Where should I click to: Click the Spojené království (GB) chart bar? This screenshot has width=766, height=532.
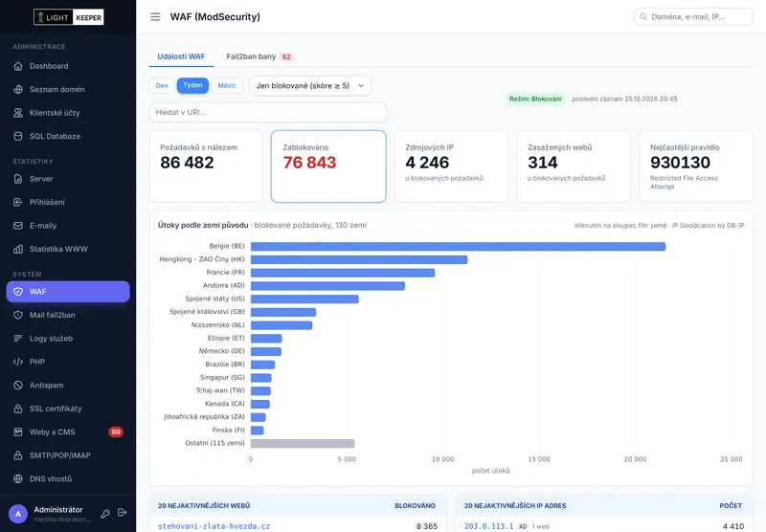[283, 312]
